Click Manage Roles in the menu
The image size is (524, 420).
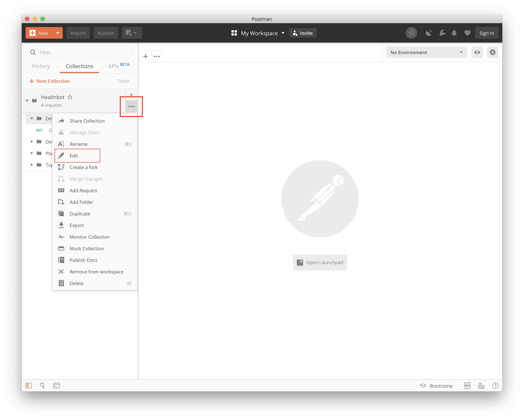(95, 133)
